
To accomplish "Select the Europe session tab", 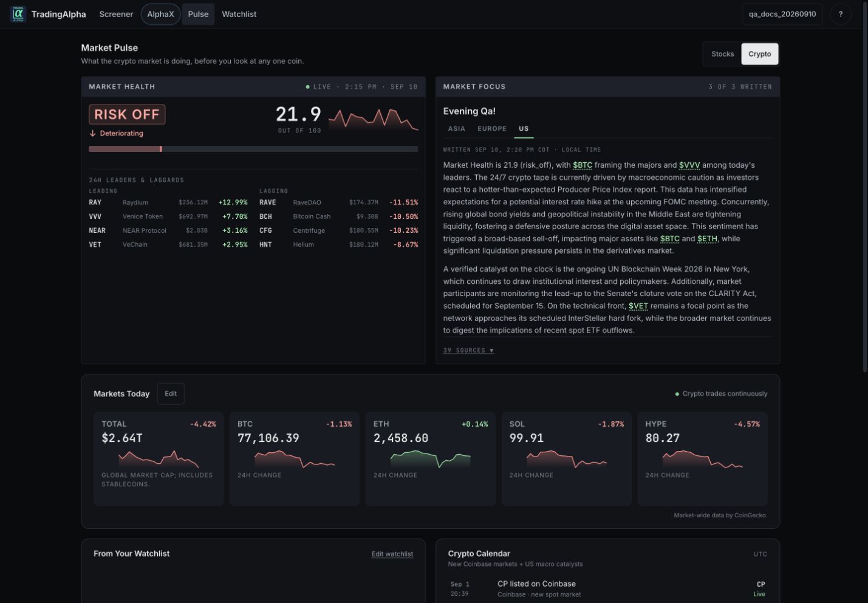I will [x=492, y=129].
